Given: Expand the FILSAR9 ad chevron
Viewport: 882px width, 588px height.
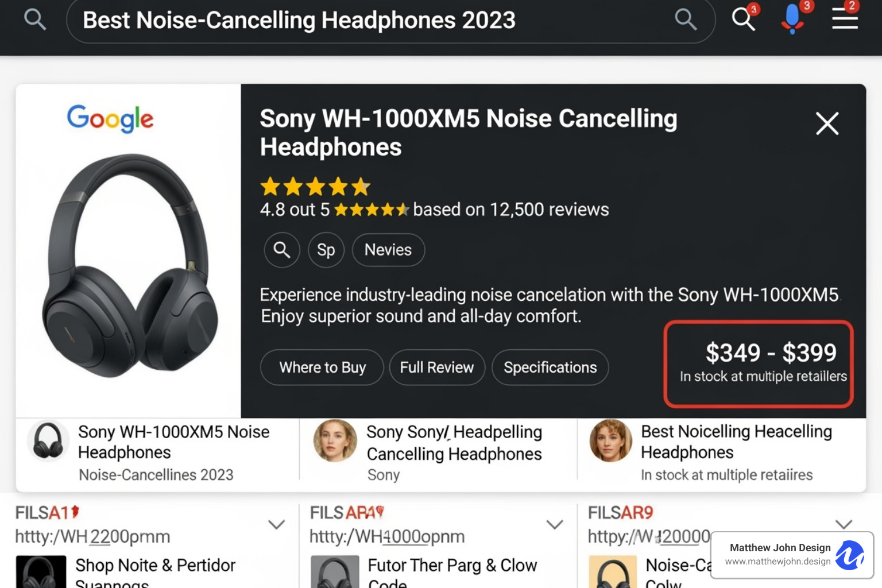Looking at the screenshot, I should tap(844, 524).
